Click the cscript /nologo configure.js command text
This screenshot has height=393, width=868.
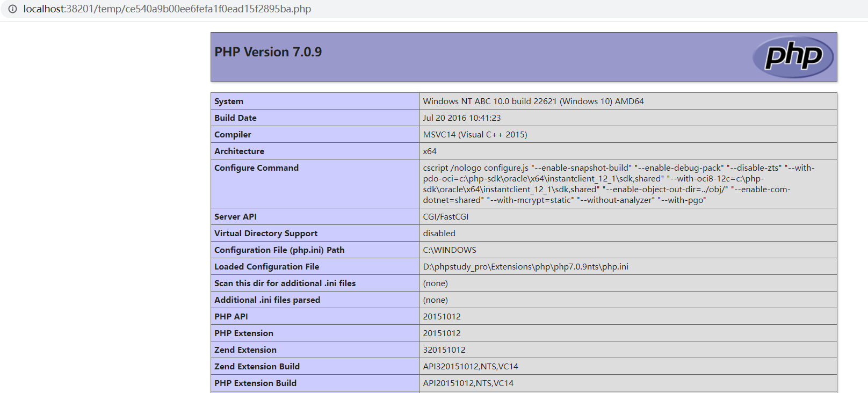tap(619, 184)
